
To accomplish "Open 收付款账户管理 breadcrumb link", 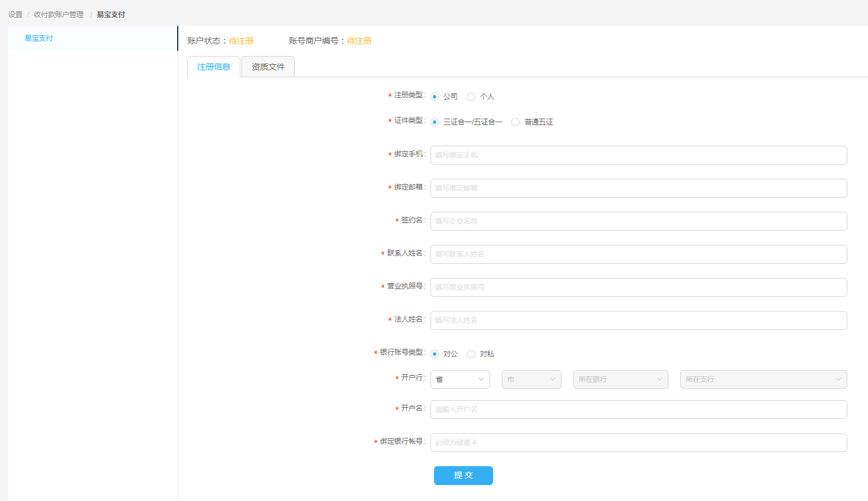I will (58, 14).
